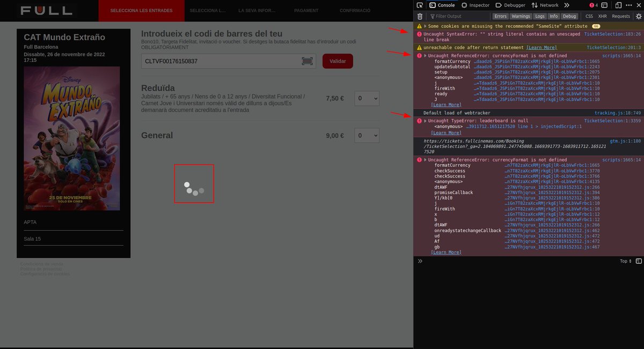The image size is (644, 349).
Task: Expand the SameSite cookies warning group
Action: (426, 26)
